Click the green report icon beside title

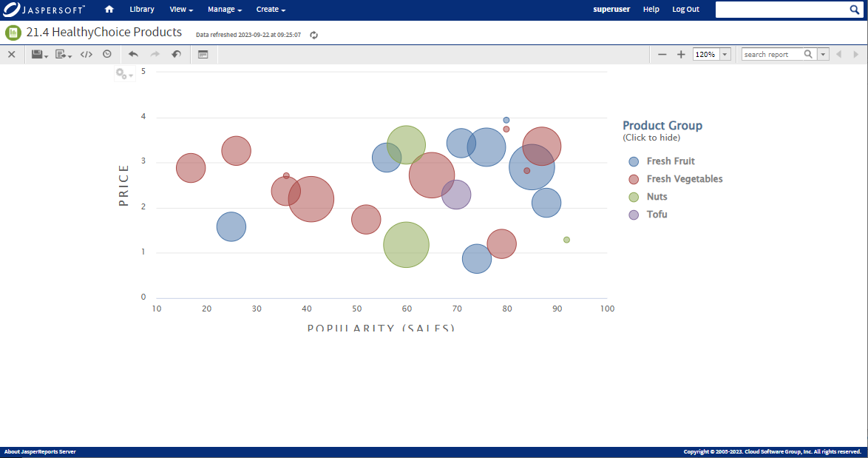pos(13,33)
